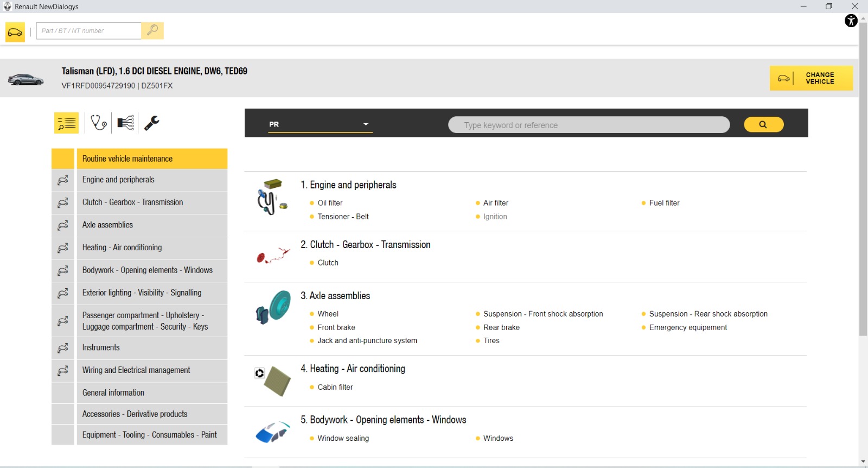Click the vertical scrollbar on the right edge
Screen dimensions: 868x468
click(x=863, y=179)
